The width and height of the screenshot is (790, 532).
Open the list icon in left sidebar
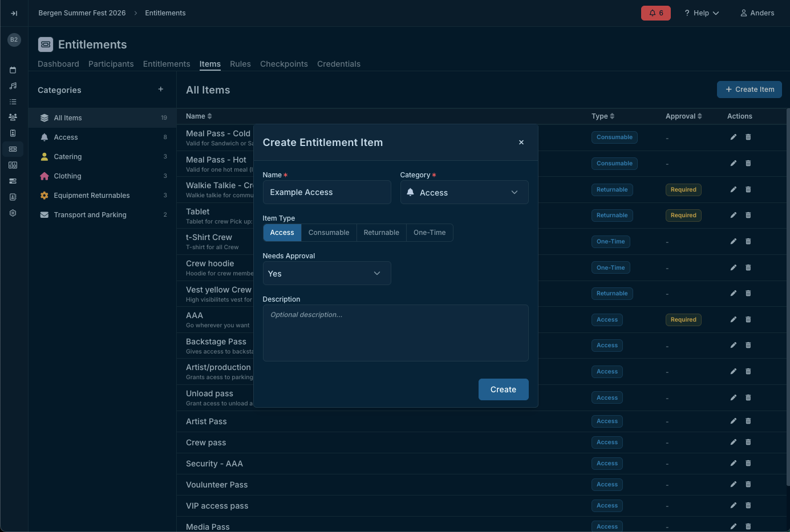click(13, 102)
